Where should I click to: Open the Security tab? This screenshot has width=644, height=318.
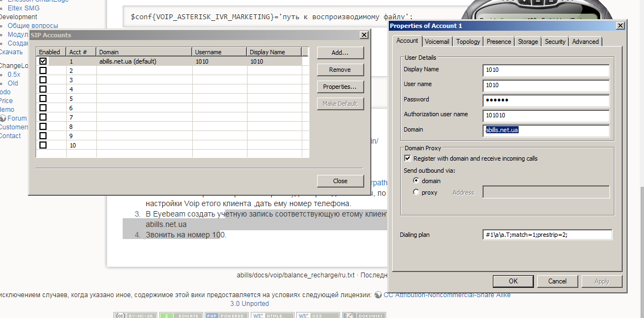[x=555, y=42]
